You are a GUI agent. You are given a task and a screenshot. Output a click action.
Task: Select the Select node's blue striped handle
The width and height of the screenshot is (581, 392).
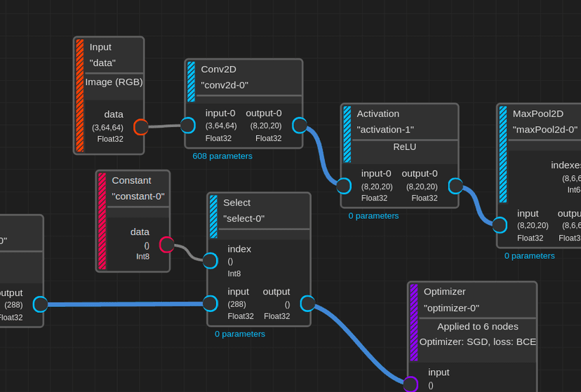(213, 217)
